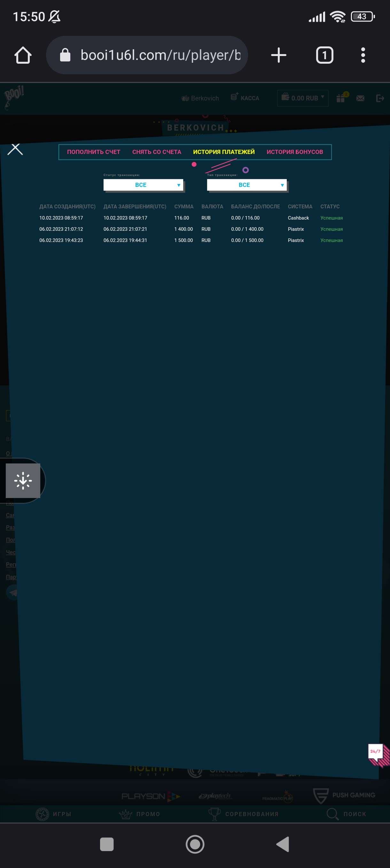Tap the muted notifications bell icon

coord(54,17)
